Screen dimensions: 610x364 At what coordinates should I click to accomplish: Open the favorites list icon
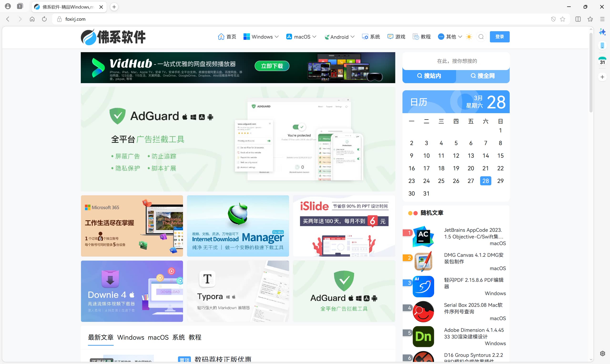pos(590,19)
